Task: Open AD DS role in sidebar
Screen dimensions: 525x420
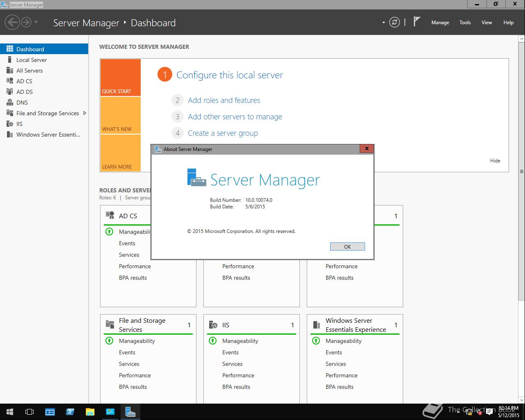Action: (44, 92)
